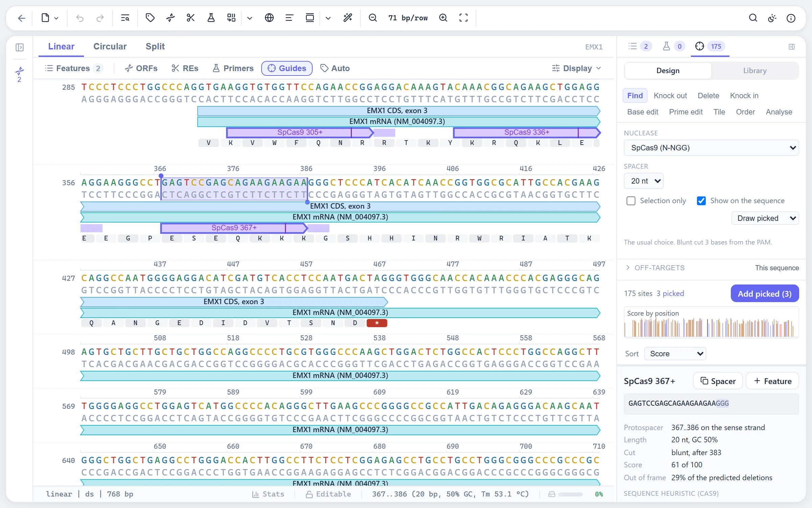812x508 pixels.
Task: Click the redo icon
Action: pyautogui.click(x=100, y=18)
